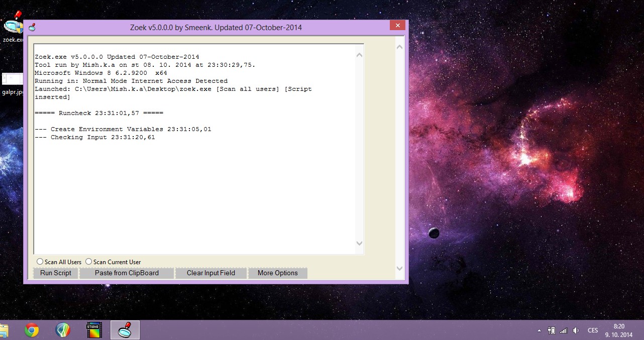Open the green-blue round taskbar app
644x340 pixels.
[x=63, y=330]
